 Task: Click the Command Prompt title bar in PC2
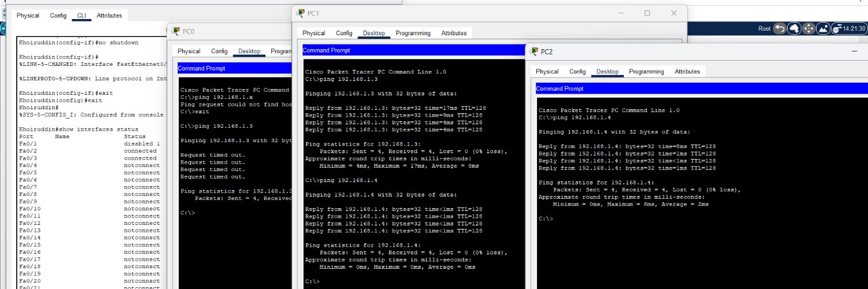point(702,88)
